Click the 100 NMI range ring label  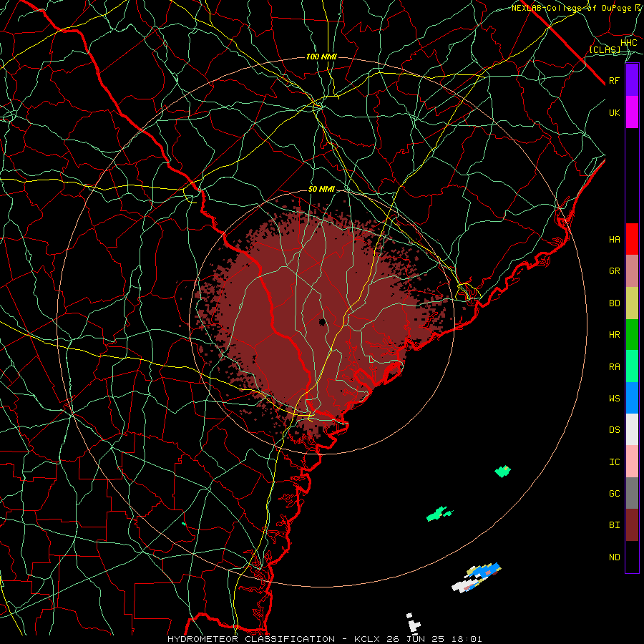tap(321, 57)
